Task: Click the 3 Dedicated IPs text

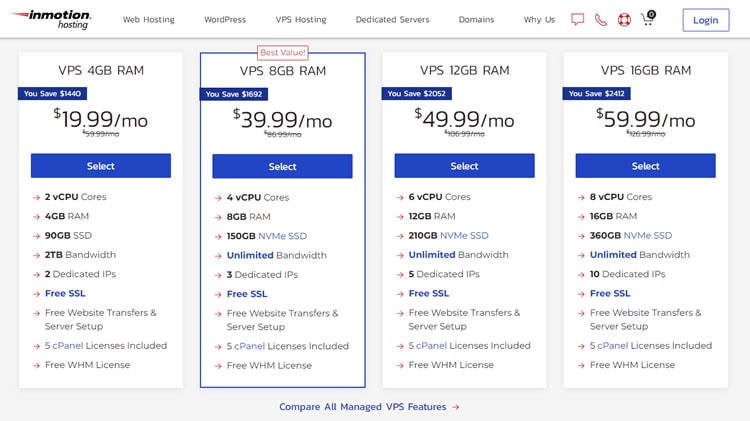Action: pyautogui.click(x=262, y=275)
